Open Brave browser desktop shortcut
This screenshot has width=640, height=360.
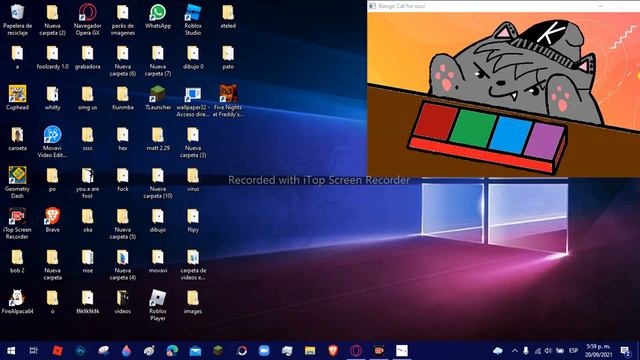[x=52, y=220]
